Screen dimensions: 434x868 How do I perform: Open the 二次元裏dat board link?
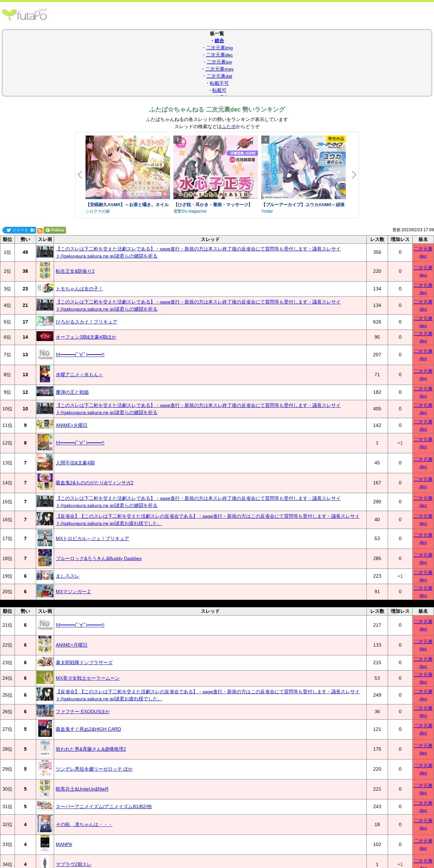pyautogui.click(x=219, y=76)
